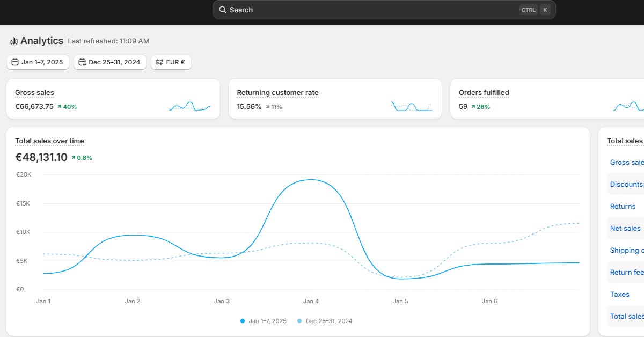Click the currency exchange icon next to EUR
Image resolution: width=644 pixels, height=337 pixels.
pos(159,62)
